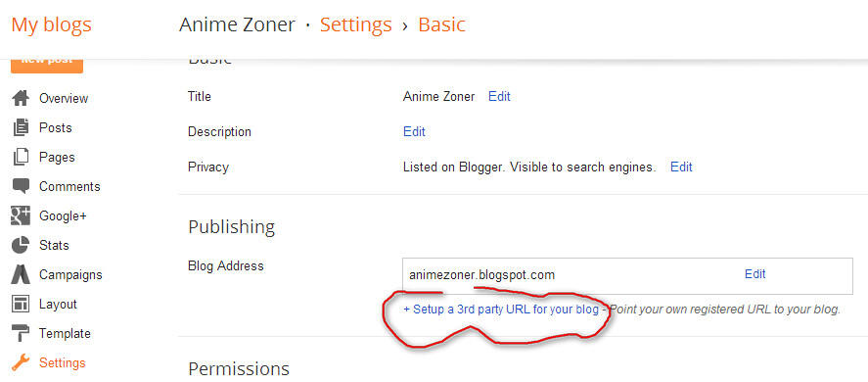Click the Overview house icon

click(21, 98)
